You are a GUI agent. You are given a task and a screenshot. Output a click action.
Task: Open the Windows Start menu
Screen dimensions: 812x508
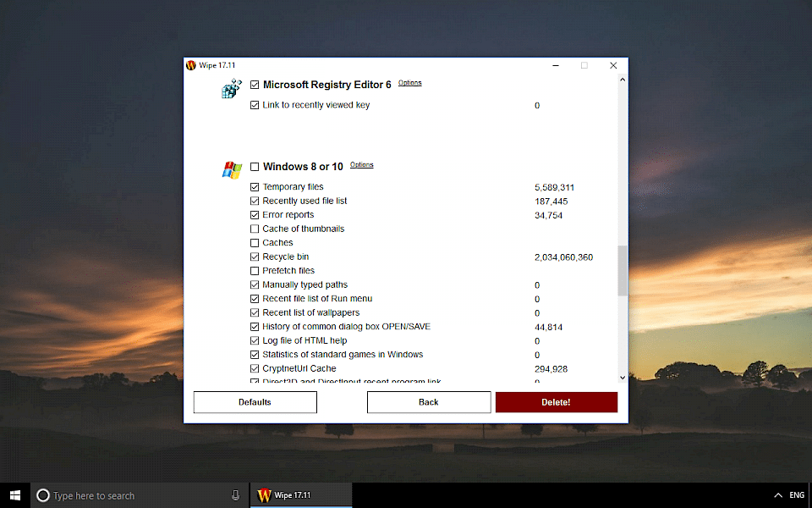pos(15,495)
